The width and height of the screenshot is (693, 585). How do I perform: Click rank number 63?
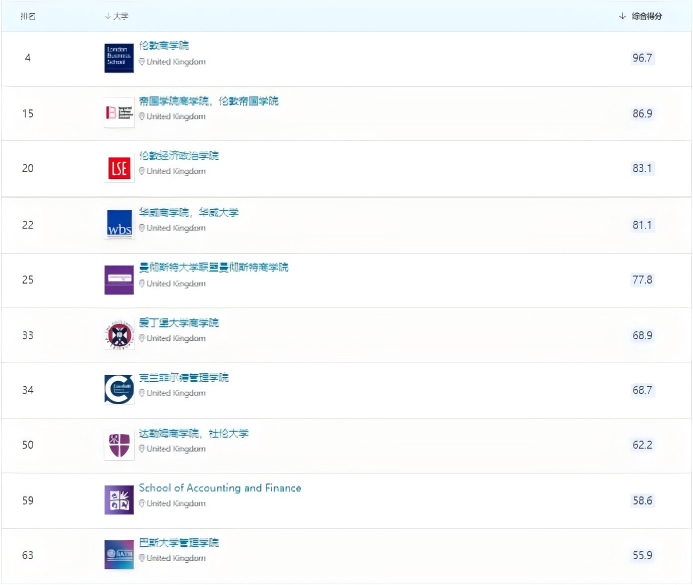tap(28, 555)
